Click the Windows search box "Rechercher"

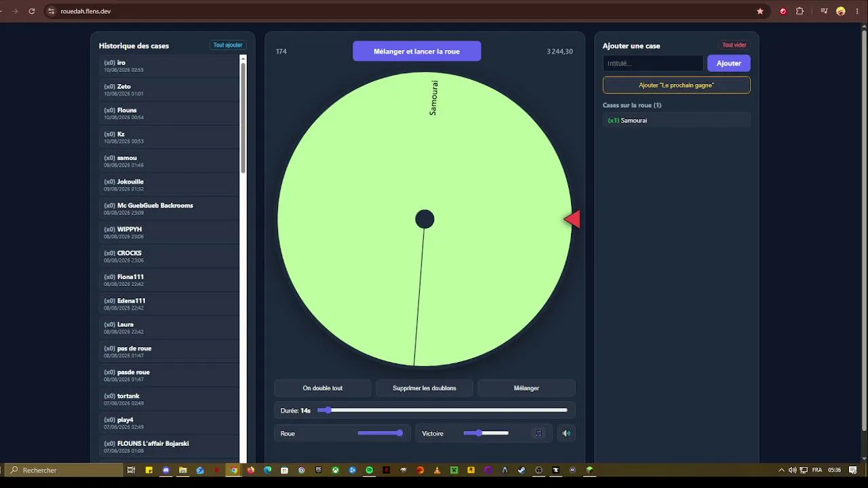point(64,470)
